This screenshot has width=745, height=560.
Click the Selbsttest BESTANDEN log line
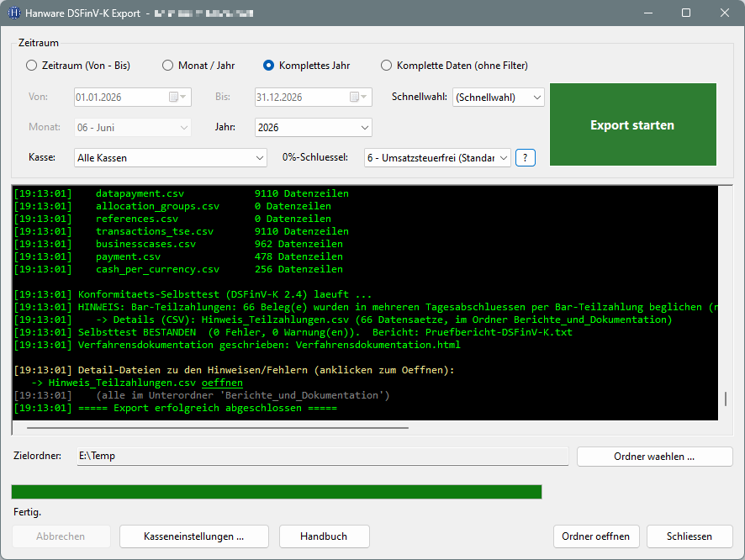pos(293,332)
